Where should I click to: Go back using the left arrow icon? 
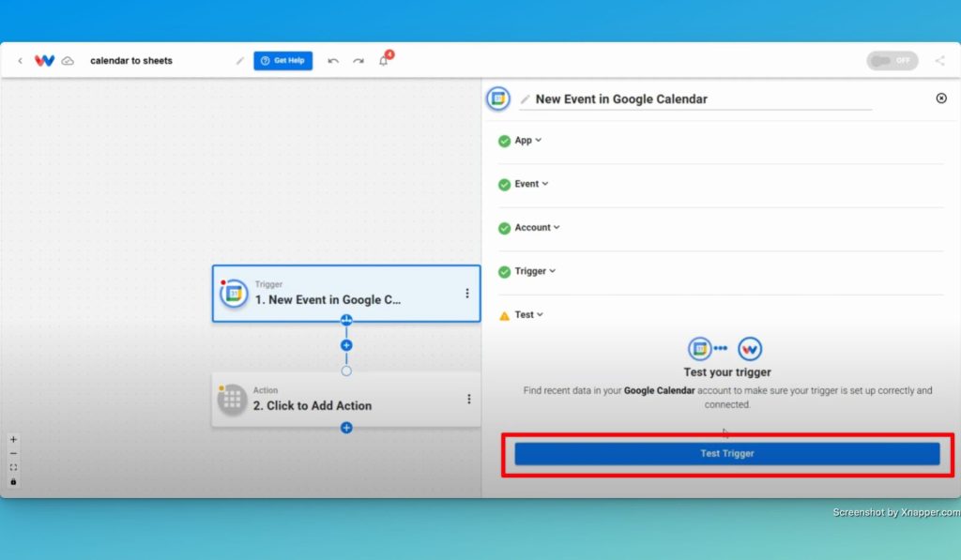click(x=21, y=61)
